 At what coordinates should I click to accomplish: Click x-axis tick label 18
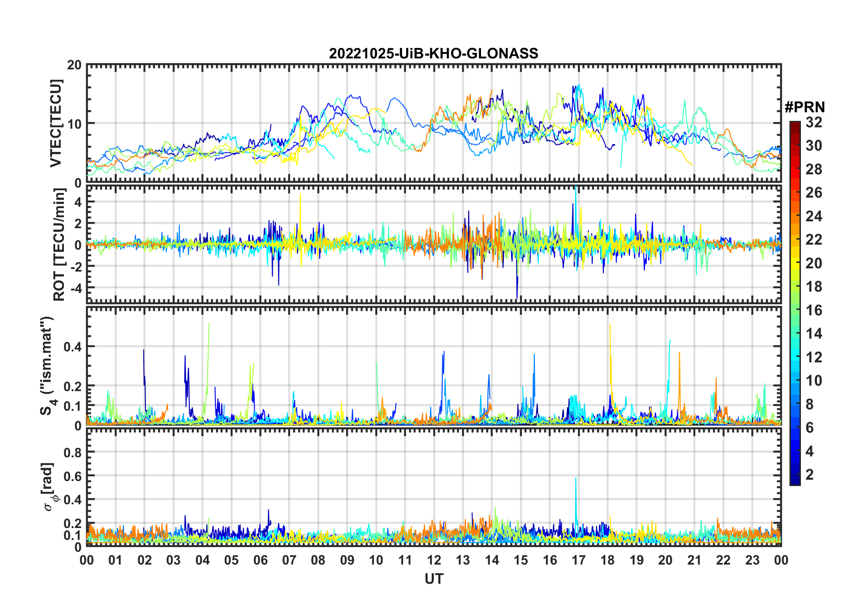tap(607, 560)
